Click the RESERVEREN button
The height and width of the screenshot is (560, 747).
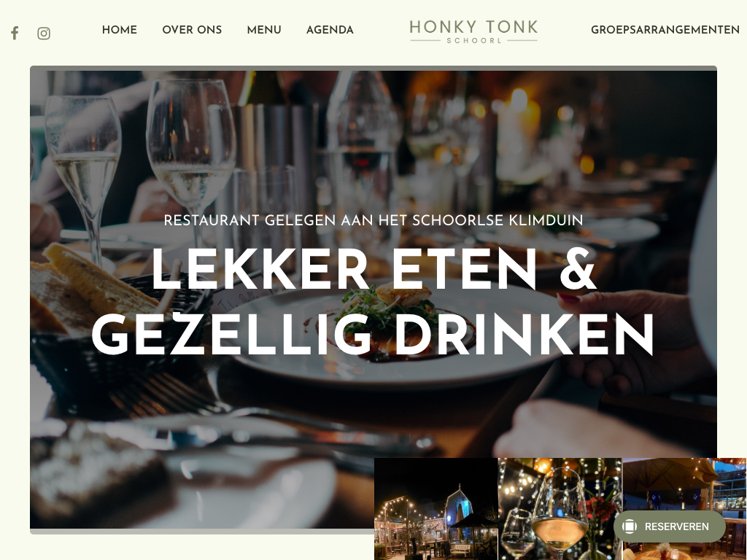pyautogui.click(x=670, y=526)
